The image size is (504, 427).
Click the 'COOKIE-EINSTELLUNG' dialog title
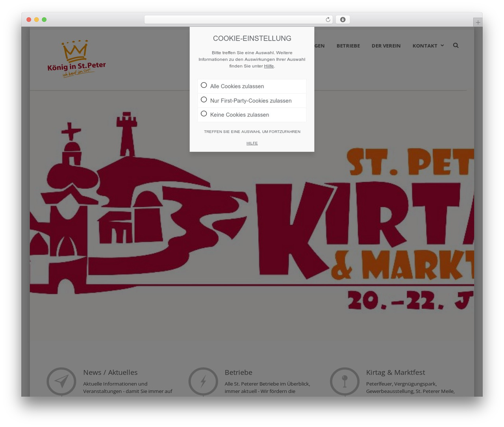pyautogui.click(x=252, y=38)
